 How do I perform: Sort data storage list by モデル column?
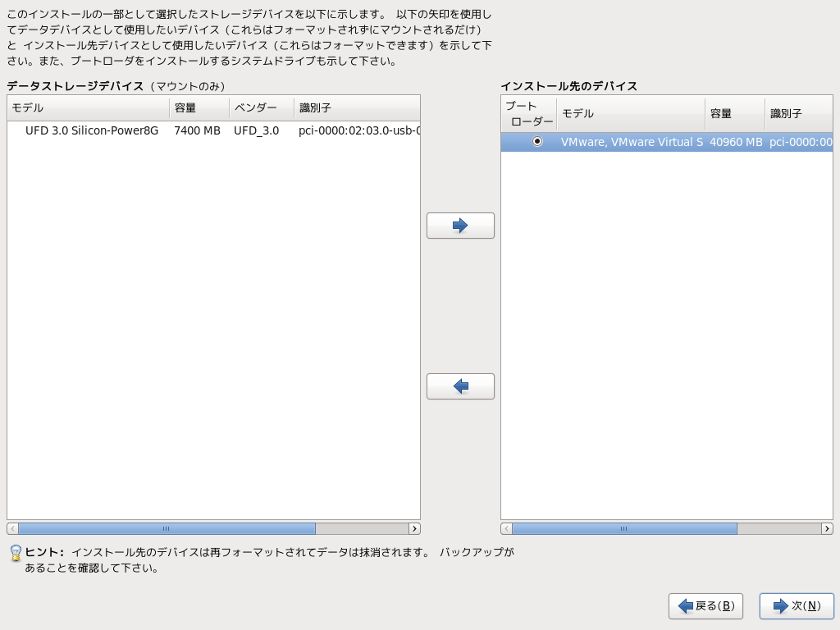click(x=88, y=108)
